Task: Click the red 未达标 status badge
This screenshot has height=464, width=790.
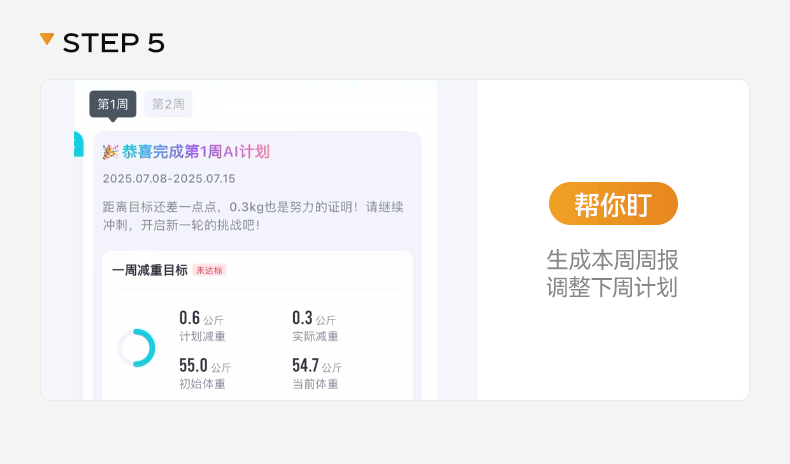Action: click(210, 270)
